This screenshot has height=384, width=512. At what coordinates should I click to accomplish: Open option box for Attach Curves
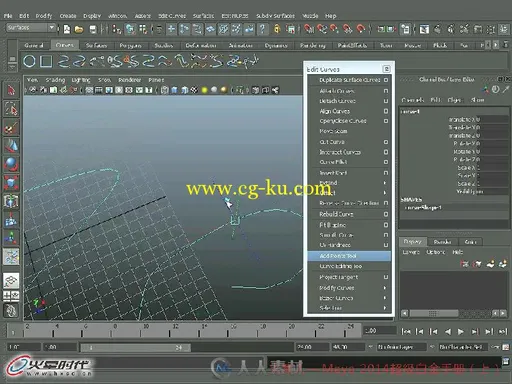point(386,91)
